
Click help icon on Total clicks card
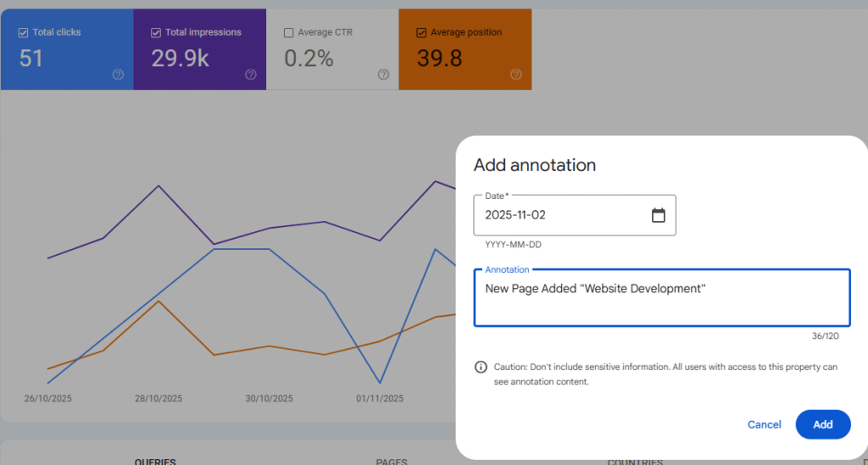118,75
